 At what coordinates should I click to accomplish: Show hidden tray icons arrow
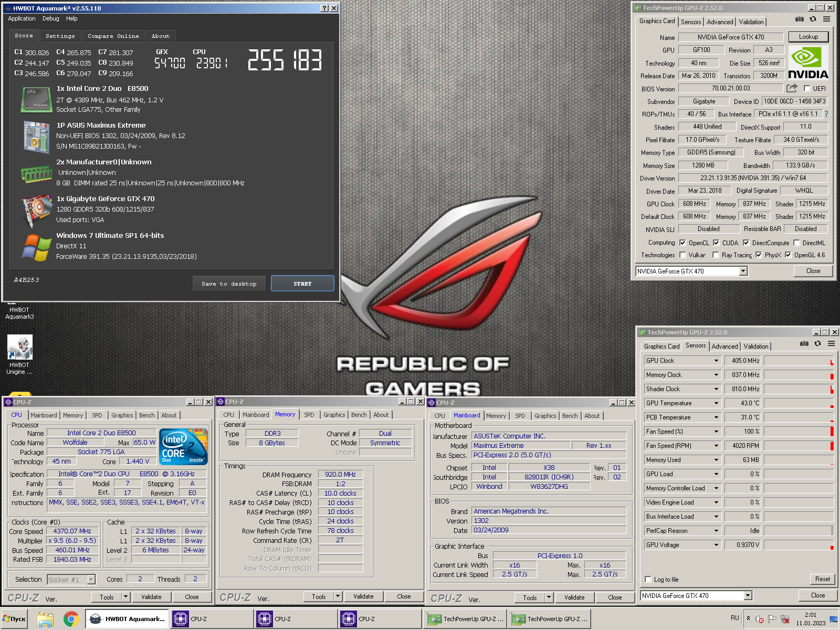click(748, 618)
